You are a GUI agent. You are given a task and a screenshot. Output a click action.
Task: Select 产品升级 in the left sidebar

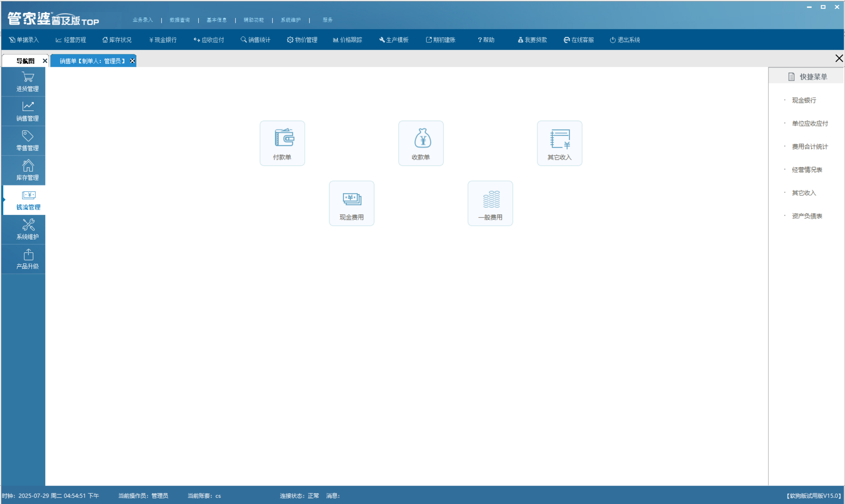[24, 259]
